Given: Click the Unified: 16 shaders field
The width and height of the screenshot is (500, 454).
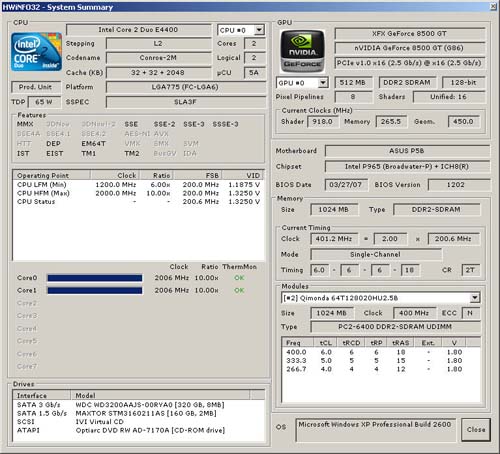Looking at the screenshot, I should (449, 97).
